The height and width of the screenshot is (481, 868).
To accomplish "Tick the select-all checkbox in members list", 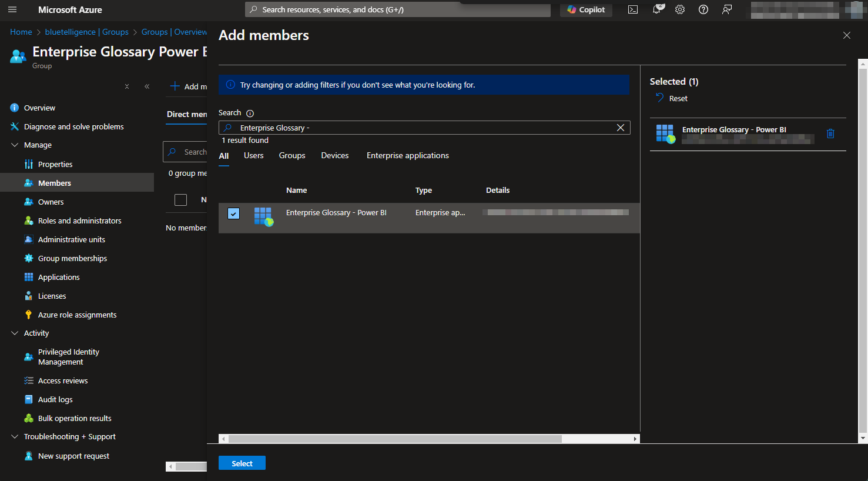I will tap(181, 200).
